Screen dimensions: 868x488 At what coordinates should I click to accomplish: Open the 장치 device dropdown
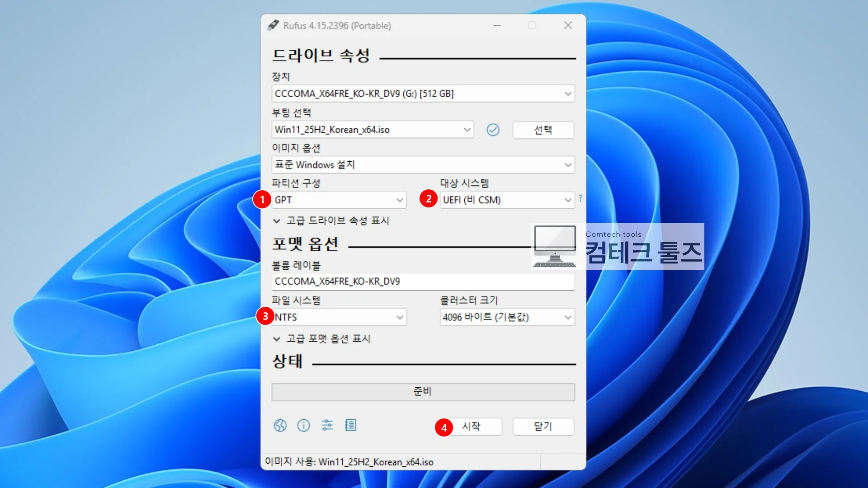pyautogui.click(x=423, y=94)
